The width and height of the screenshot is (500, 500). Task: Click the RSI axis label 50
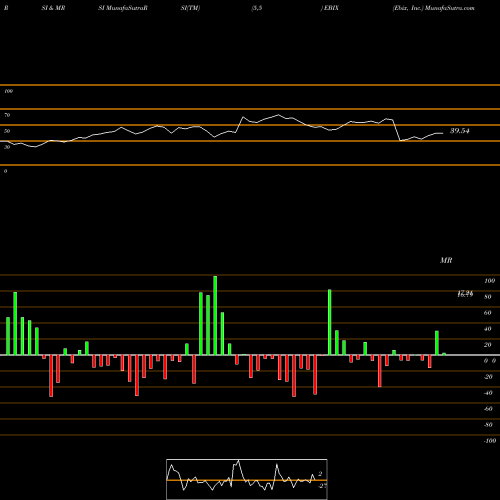coord(7,131)
